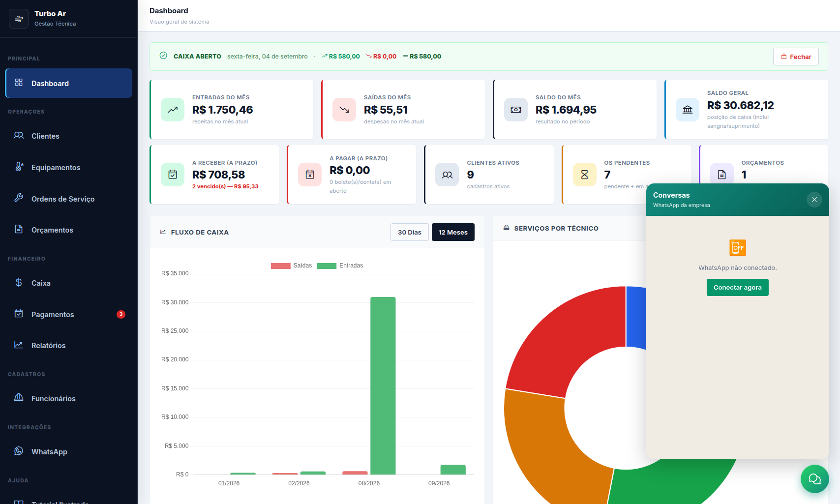Navigate to Orçamentos in sidebar
Screen dimensions: 840x504
coord(69,230)
